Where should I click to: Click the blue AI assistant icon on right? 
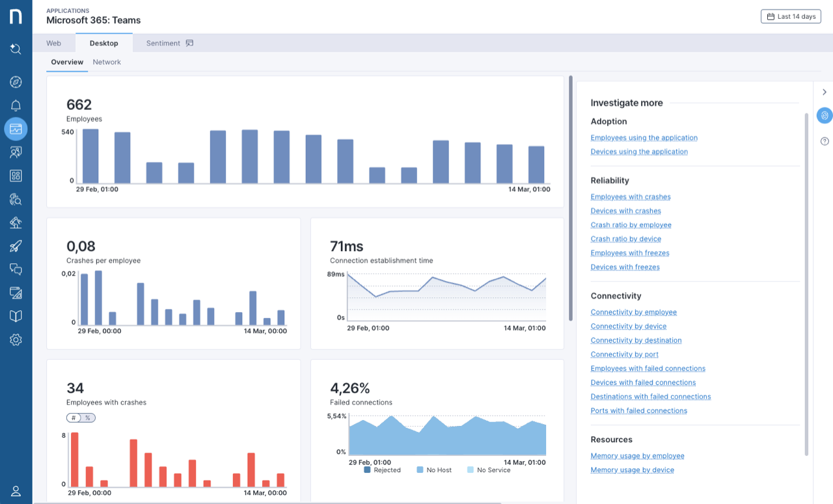pyautogui.click(x=825, y=115)
